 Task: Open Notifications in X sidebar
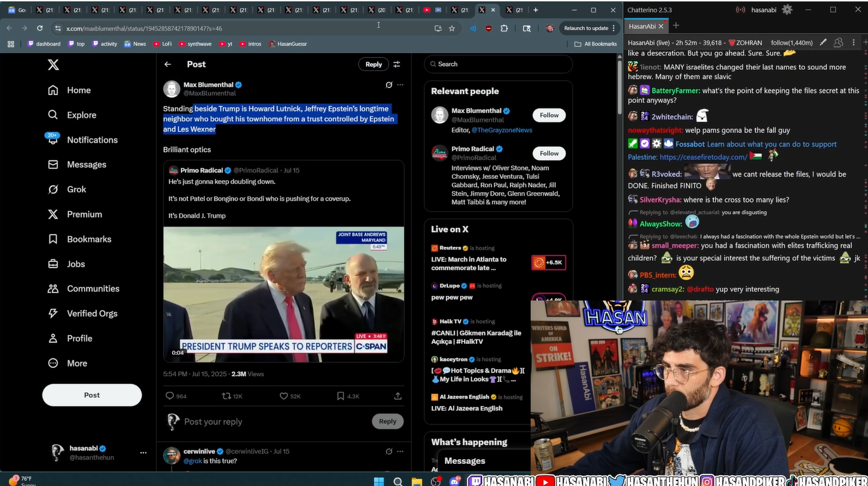point(82,140)
